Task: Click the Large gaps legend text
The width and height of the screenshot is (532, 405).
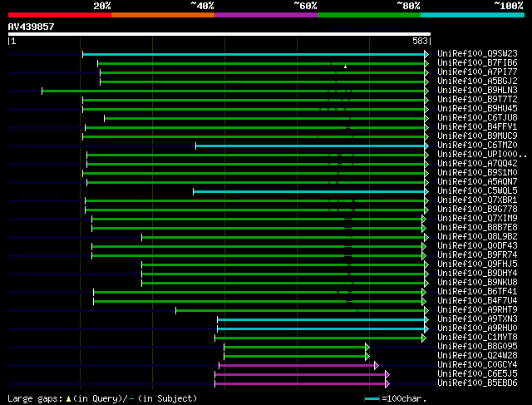Action: pyautogui.click(x=102, y=398)
